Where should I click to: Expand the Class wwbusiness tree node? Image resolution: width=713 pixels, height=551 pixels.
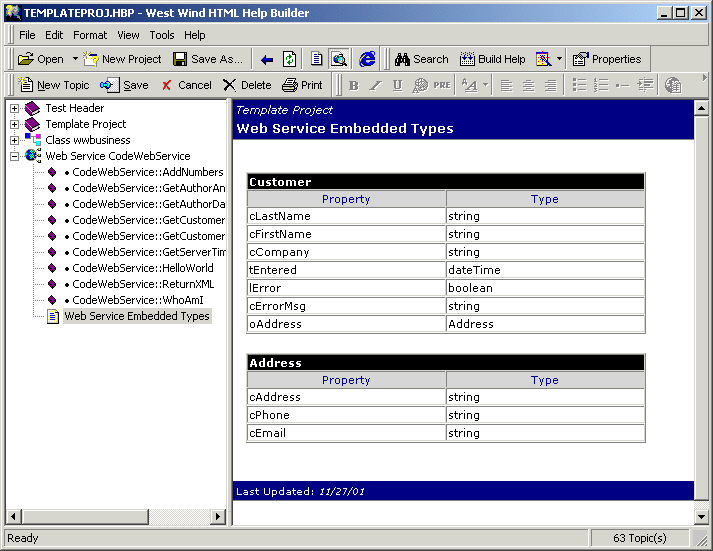click(x=15, y=140)
